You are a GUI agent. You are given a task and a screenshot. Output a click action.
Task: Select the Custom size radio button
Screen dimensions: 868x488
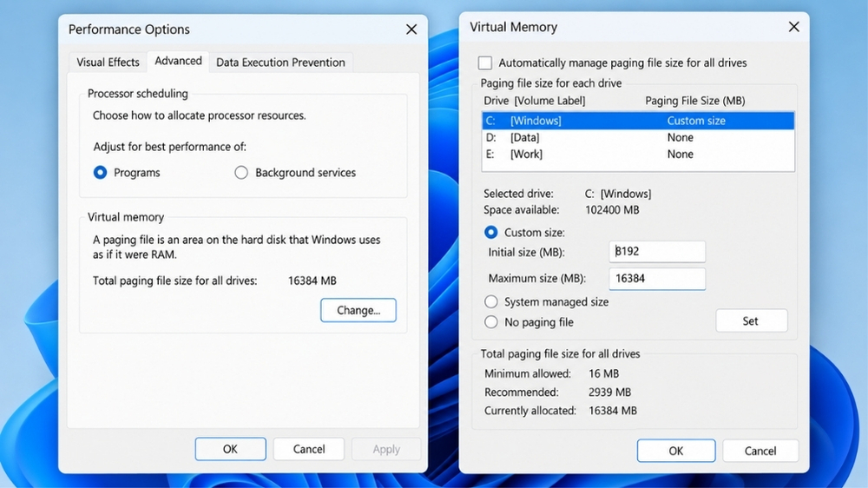point(490,232)
